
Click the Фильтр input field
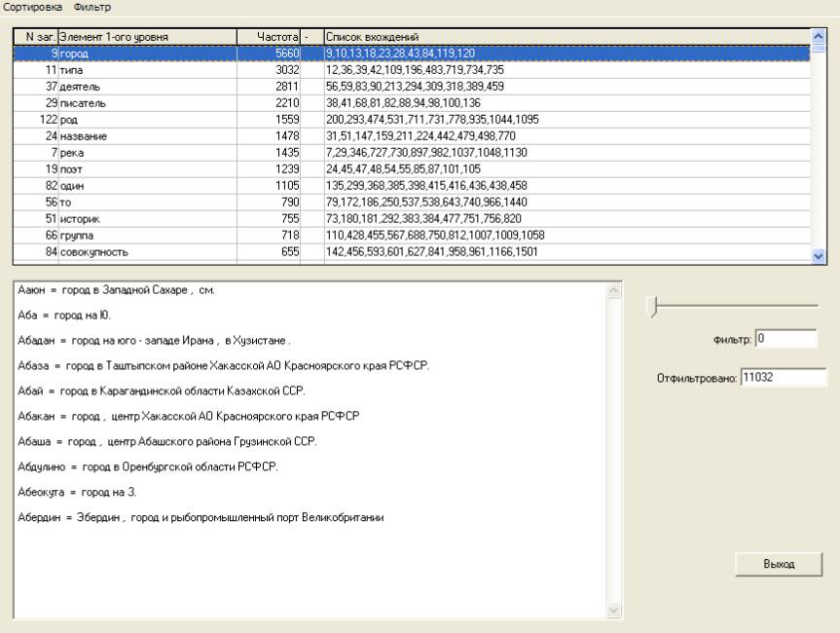785,340
